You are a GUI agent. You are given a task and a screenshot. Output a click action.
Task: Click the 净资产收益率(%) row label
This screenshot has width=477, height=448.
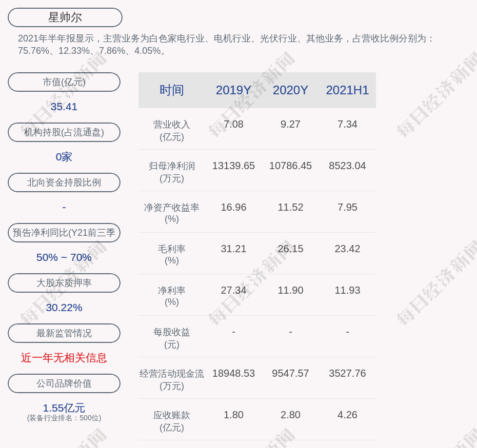[172, 213]
